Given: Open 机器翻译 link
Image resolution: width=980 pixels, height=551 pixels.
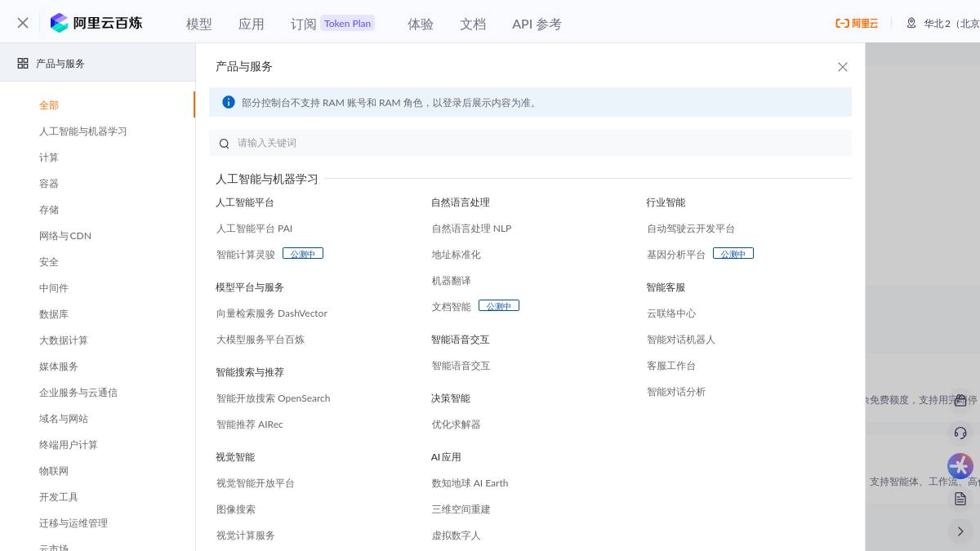Looking at the screenshot, I should point(452,281).
